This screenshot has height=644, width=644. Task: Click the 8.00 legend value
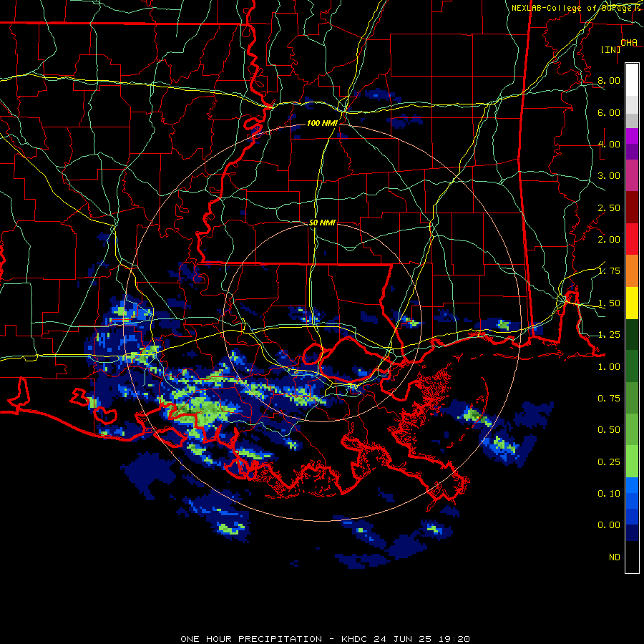pyautogui.click(x=609, y=80)
